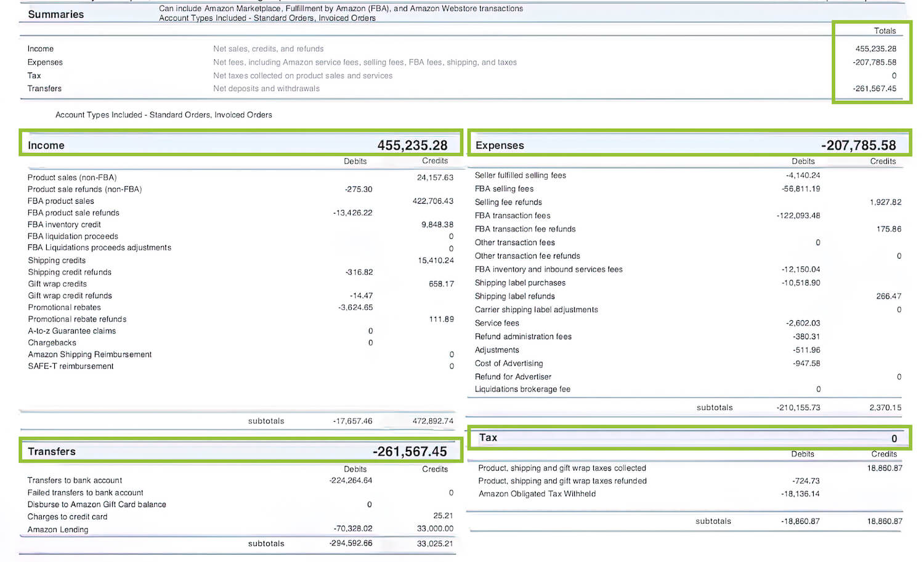924x562 pixels.
Task: Click the Adjustments value -511.96
Action: pos(807,350)
